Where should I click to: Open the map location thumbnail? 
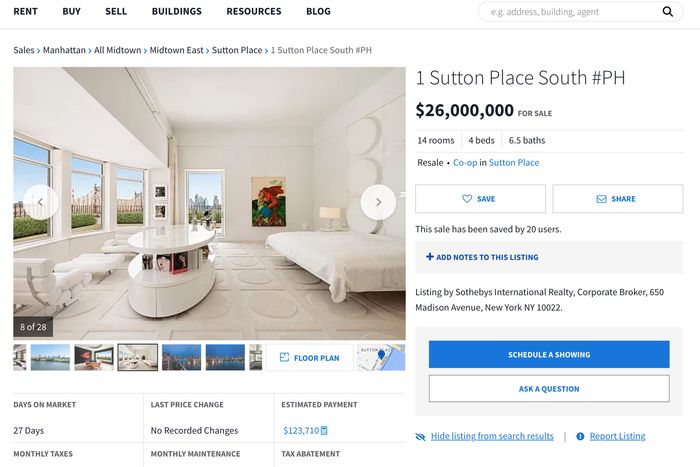point(381,357)
